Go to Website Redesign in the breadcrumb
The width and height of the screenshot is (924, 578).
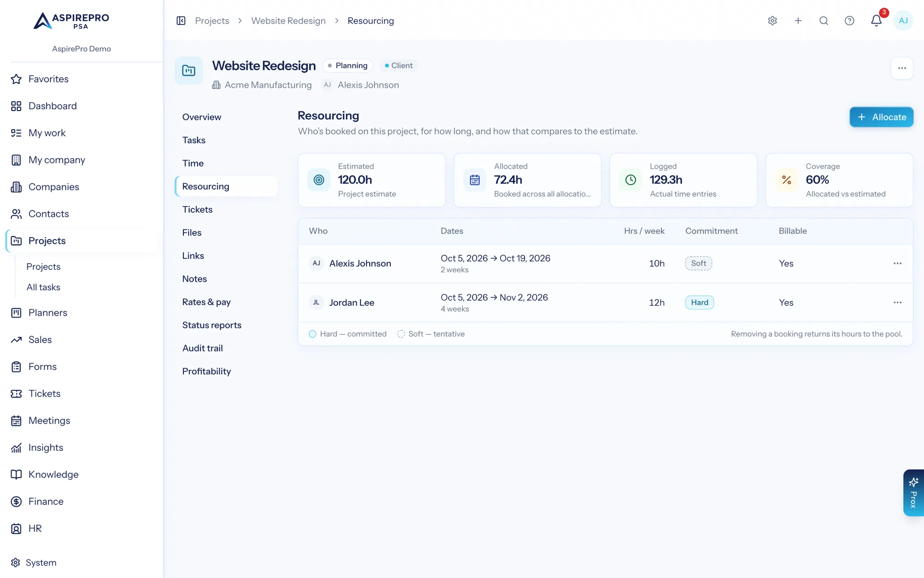[x=288, y=21]
